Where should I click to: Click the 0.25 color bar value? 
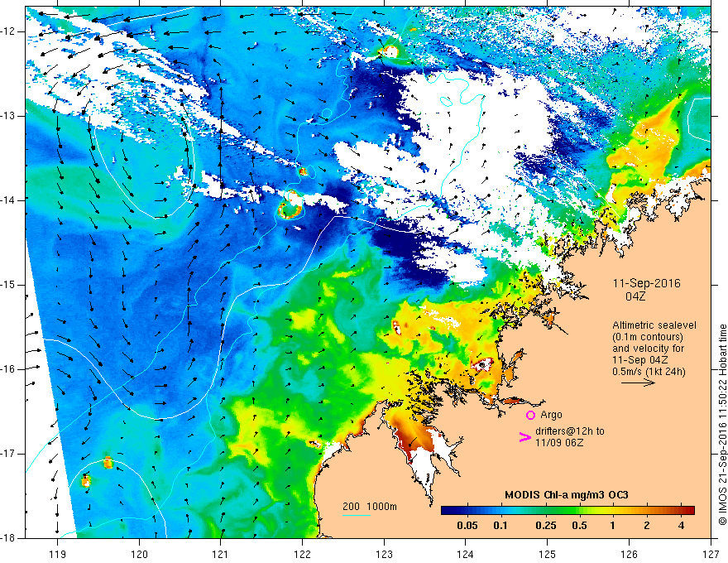tap(545, 526)
